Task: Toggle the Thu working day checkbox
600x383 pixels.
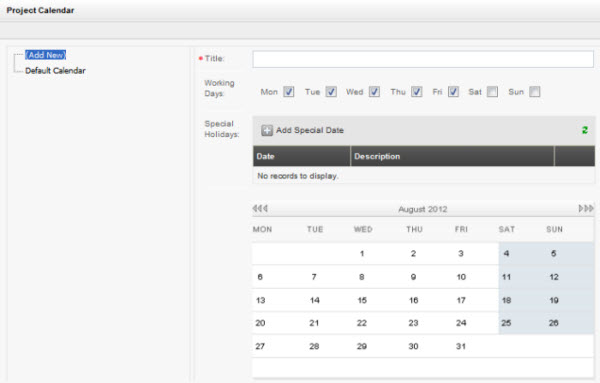Action: 417,92
